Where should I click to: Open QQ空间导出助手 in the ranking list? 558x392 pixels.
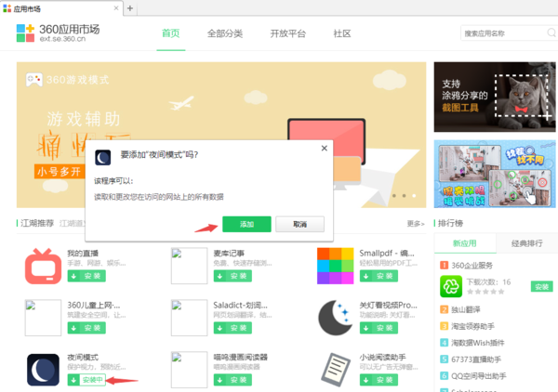pos(479,376)
